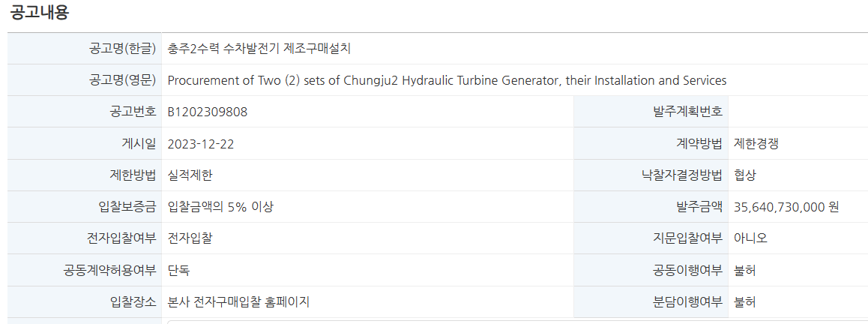This screenshot has height=324, width=868.
Task: Click the 불허 value beside 분담이행여부
Action: click(x=745, y=301)
